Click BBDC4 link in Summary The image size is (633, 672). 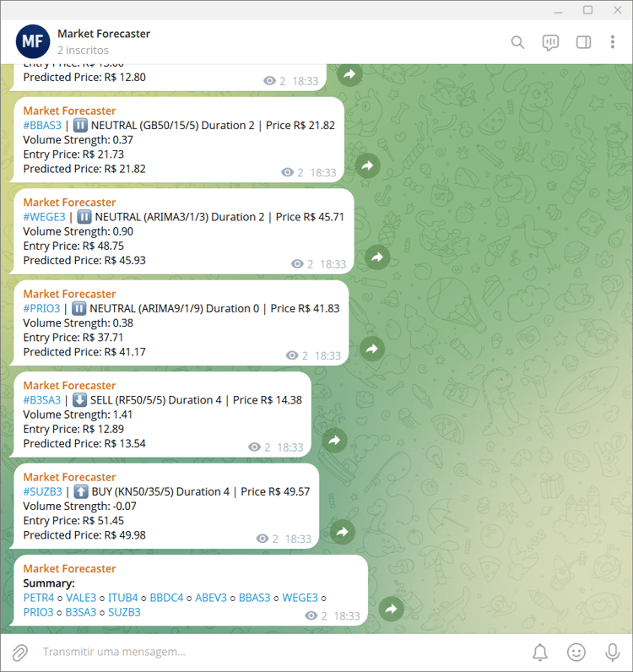tap(166, 598)
